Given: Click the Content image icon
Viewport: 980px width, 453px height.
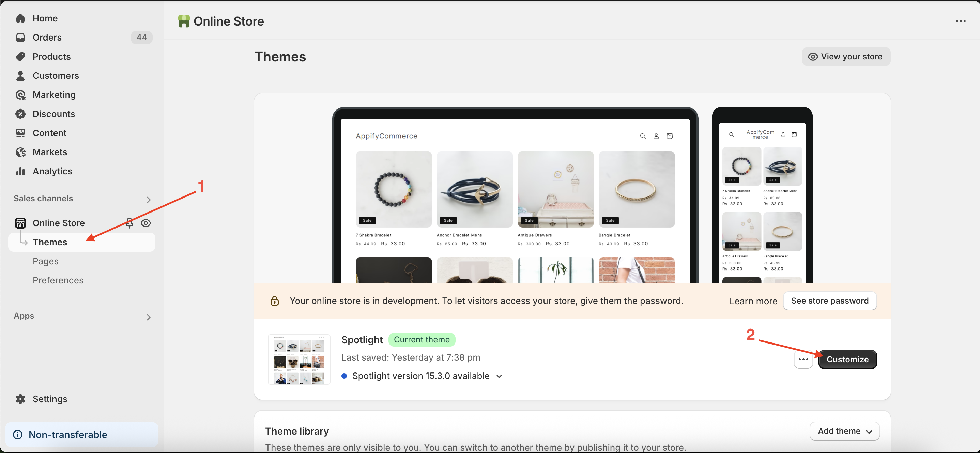Looking at the screenshot, I should [x=20, y=133].
